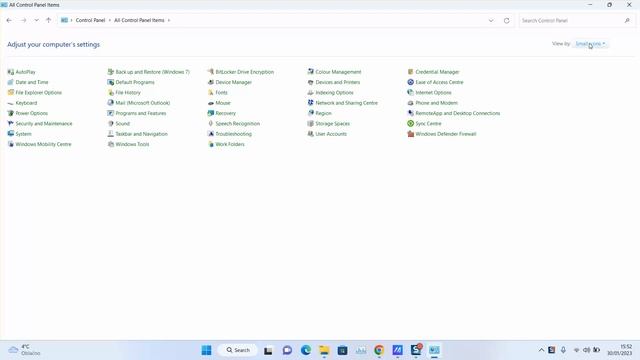Expand chevron after Control Panel breadcrumb
Viewport: 640px width, 360px height.
(110, 20)
